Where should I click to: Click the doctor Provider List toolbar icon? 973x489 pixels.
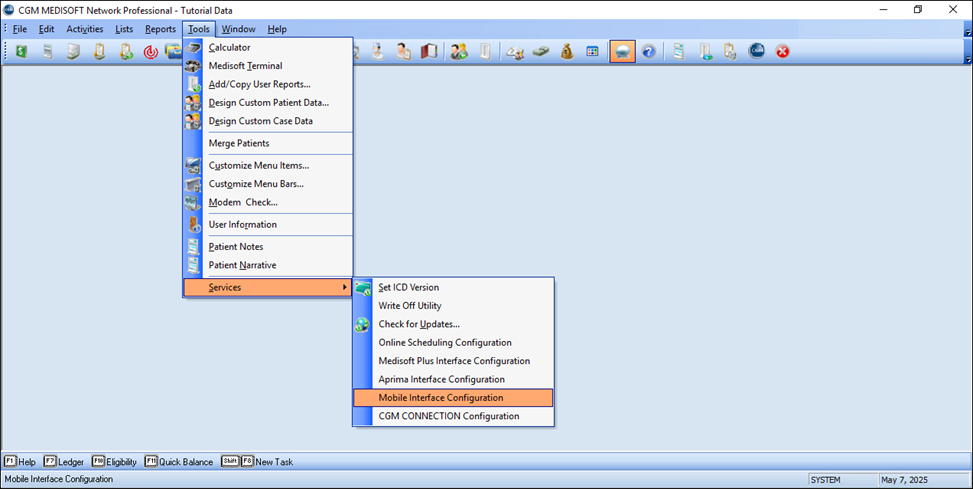pos(377,52)
